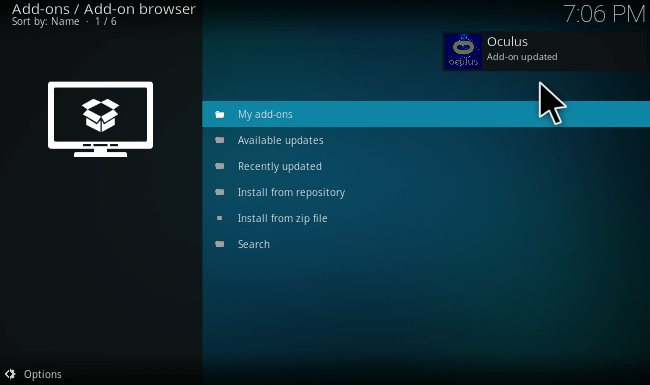Click the 'Sort by: Name' label
The image size is (650, 385).
click(46, 22)
